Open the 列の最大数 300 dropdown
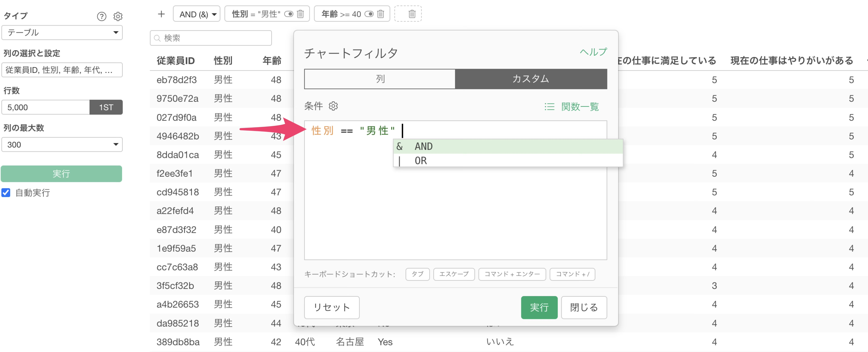Viewport: 868px width, 352px height. [62, 144]
